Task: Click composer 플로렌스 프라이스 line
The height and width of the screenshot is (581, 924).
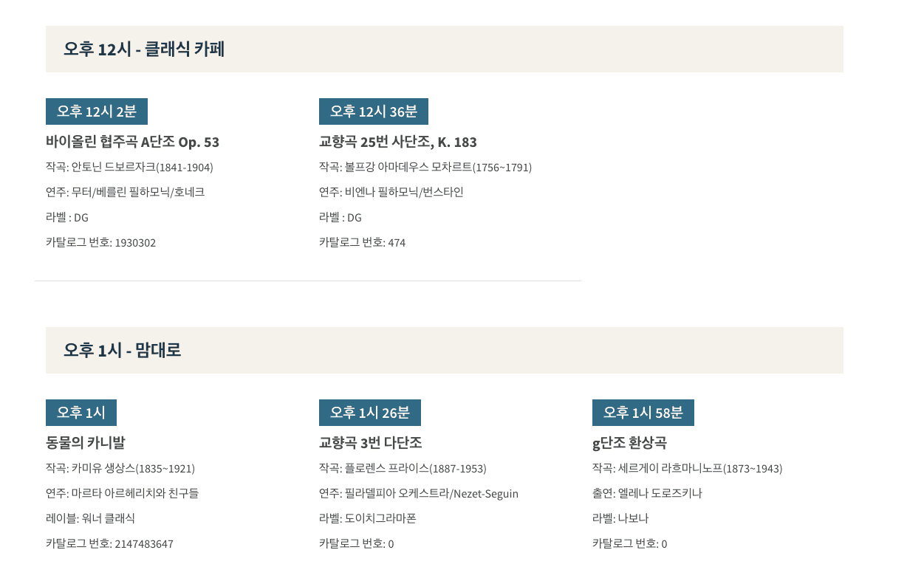Action: click(x=403, y=469)
